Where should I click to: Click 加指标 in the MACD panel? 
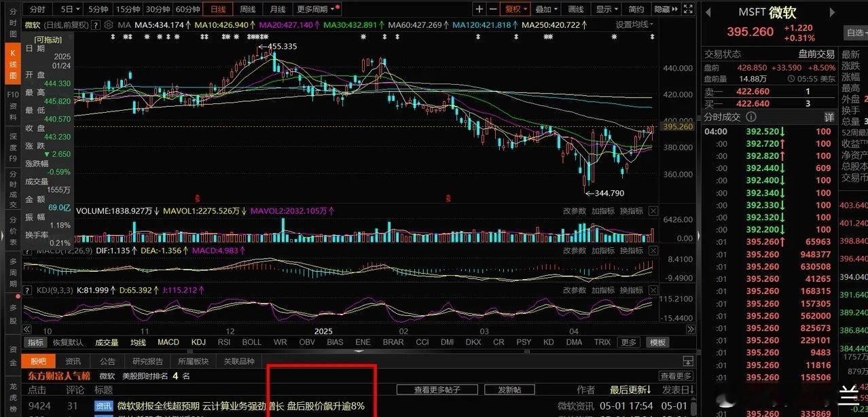pos(603,251)
